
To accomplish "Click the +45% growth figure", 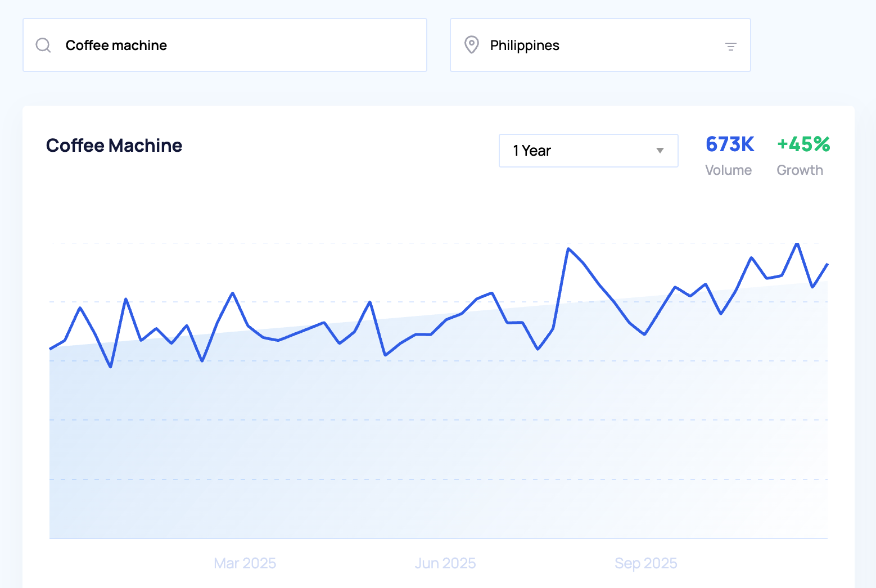I will tap(803, 144).
